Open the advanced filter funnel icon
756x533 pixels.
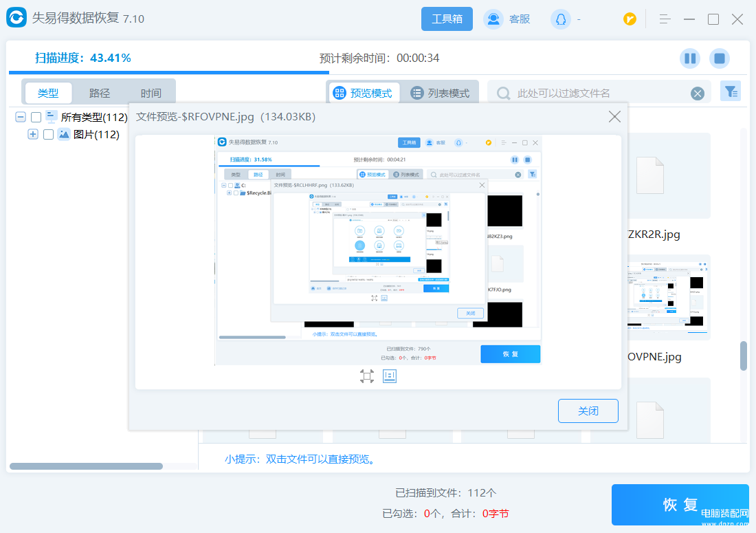point(731,91)
